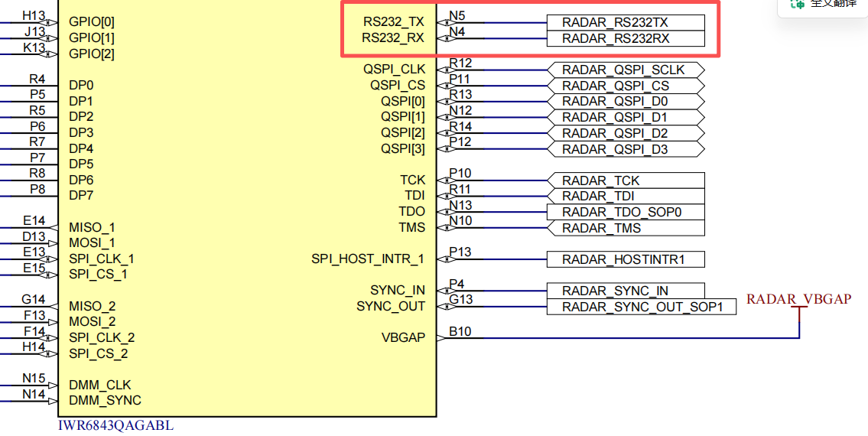Select the RADAR_QSPI_D0 port
The width and height of the screenshot is (868, 436).
(626, 102)
